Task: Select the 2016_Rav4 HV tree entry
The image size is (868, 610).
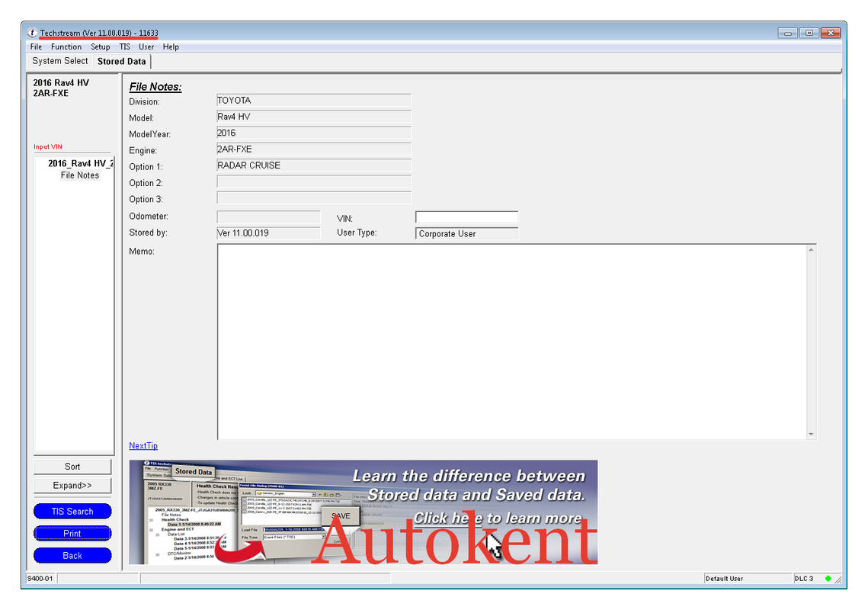Action: [80, 163]
